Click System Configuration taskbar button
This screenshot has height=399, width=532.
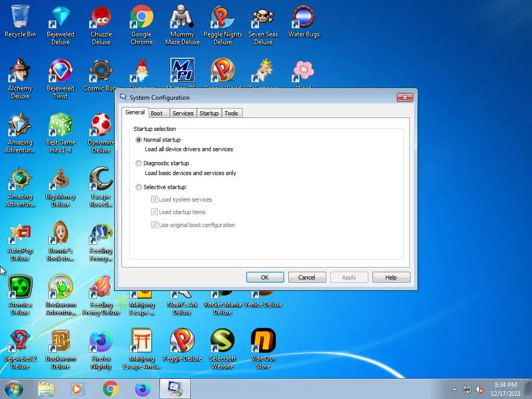click(175, 389)
